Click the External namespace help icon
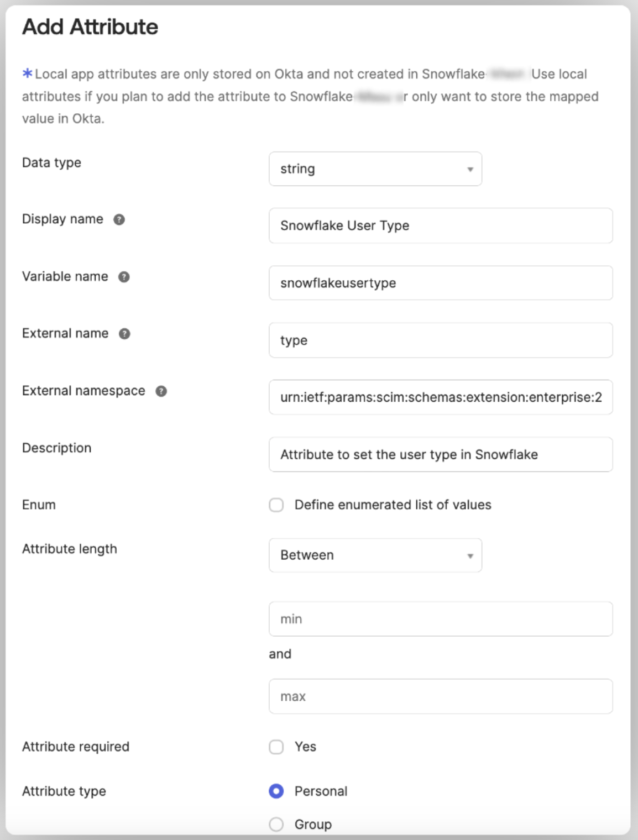This screenshot has height=840, width=638. coord(161,391)
